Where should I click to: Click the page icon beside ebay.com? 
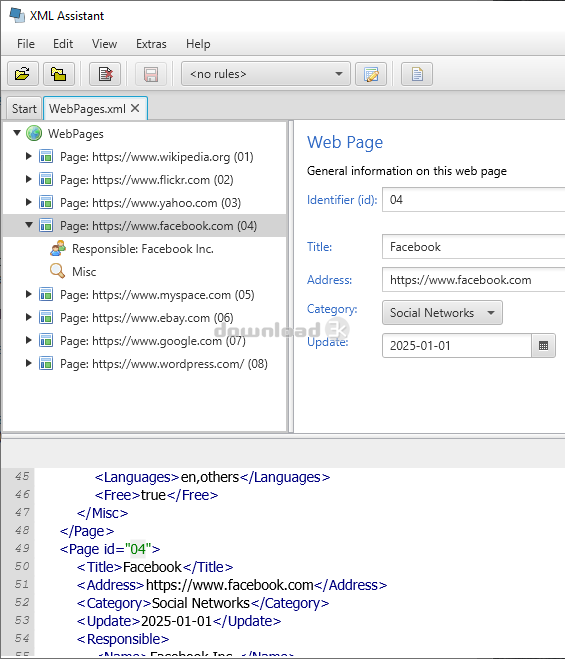[x=46, y=318]
